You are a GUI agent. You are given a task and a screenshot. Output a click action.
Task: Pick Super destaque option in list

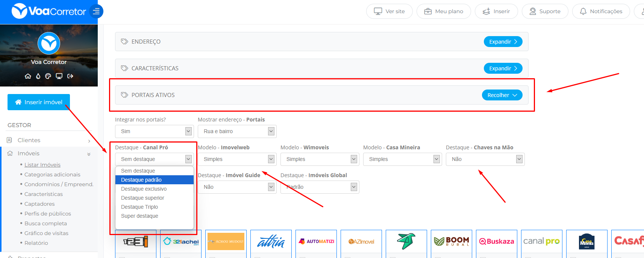(x=139, y=216)
